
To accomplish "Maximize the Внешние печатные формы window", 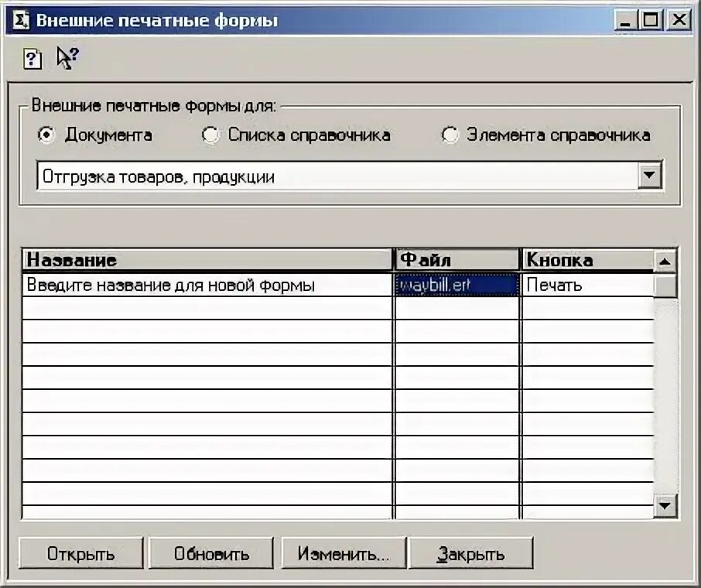I will [651, 21].
